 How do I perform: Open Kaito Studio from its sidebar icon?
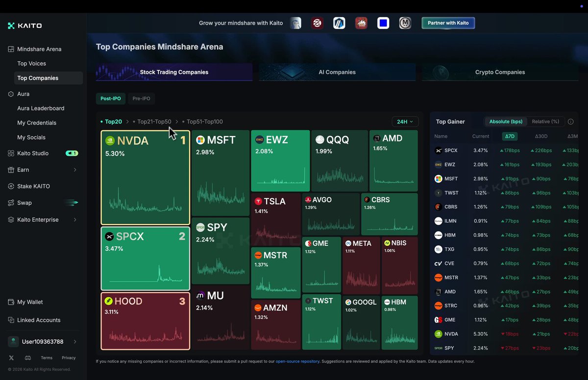pos(11,153)
